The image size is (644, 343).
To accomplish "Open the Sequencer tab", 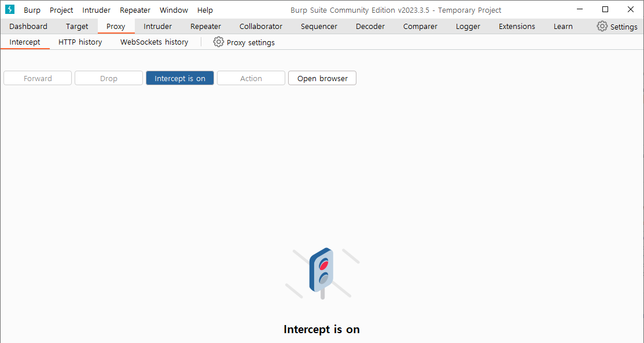I will 319,26.
